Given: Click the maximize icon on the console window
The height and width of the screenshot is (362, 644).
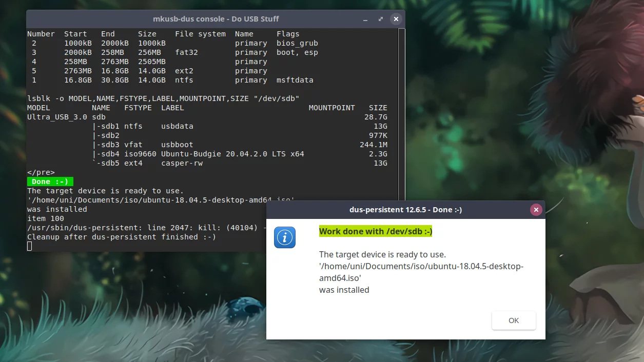Looking at the screenshot, I should click(x=380, y=18).
